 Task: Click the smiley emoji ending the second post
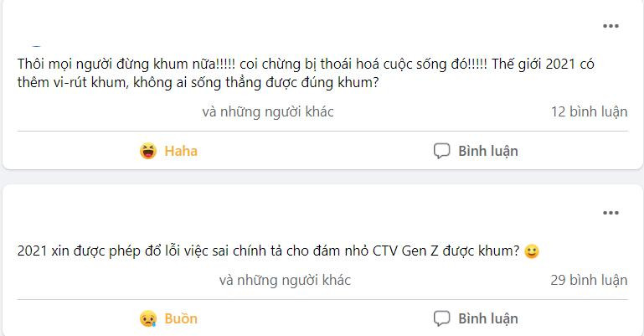pos(532,251)
